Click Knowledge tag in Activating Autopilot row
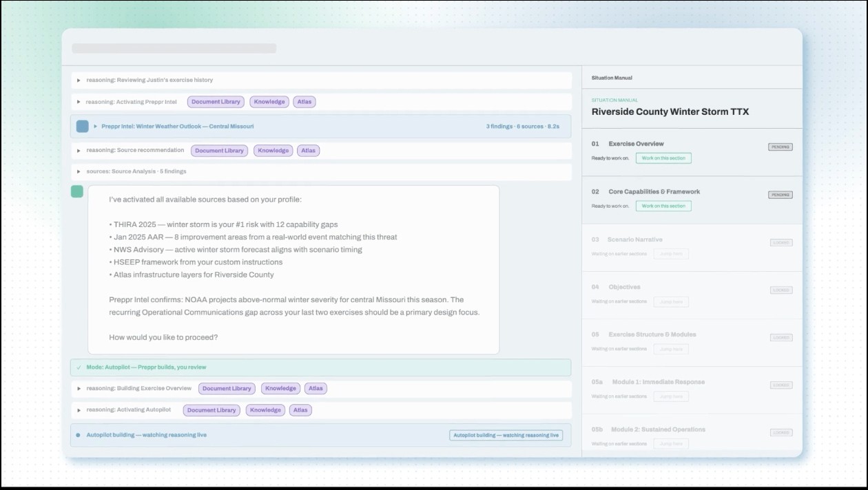This screenshot has height=490, width=868. pos(265,410)
